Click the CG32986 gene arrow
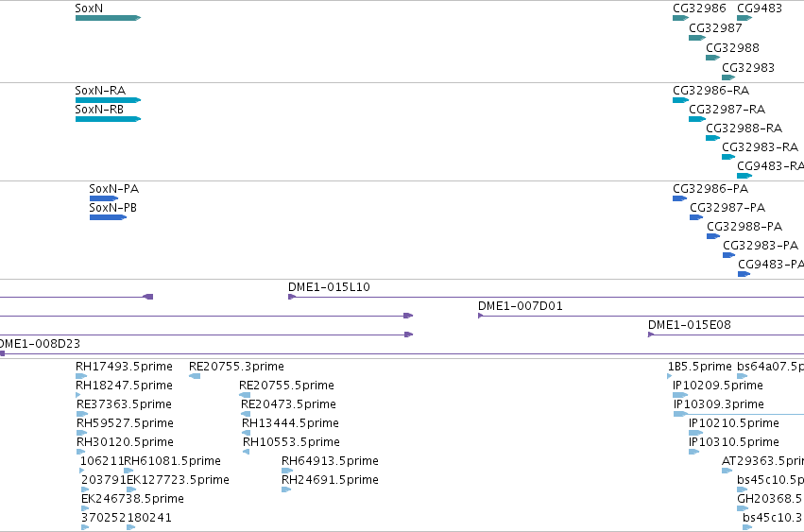The height and width of the screenshot is (532, 804). (680, 18)
